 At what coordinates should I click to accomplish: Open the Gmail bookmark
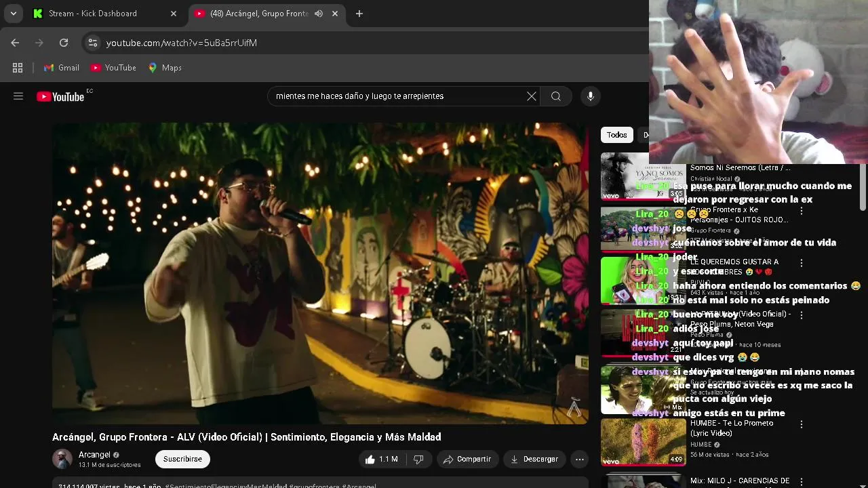tap(62, 68)
